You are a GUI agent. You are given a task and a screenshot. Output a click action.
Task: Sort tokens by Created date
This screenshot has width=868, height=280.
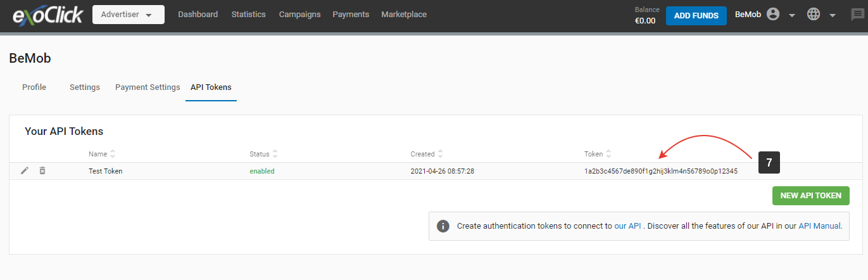click(x=440, y=154)
